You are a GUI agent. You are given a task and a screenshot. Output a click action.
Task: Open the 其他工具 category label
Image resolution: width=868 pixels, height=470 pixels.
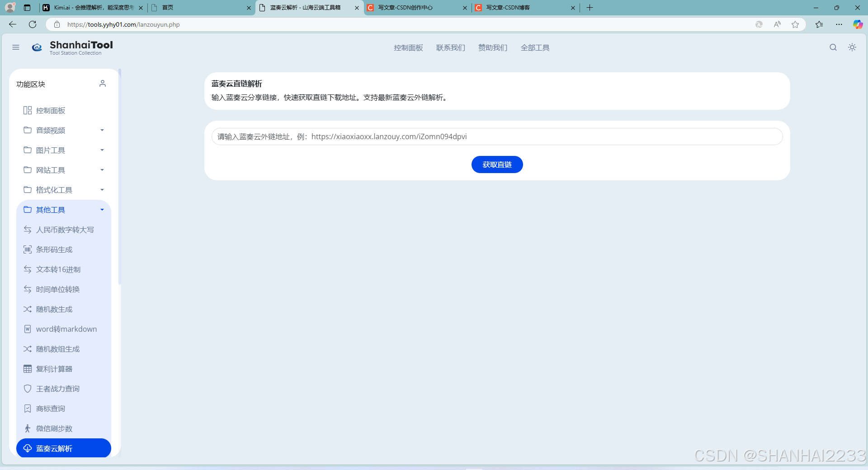(51, 210)
